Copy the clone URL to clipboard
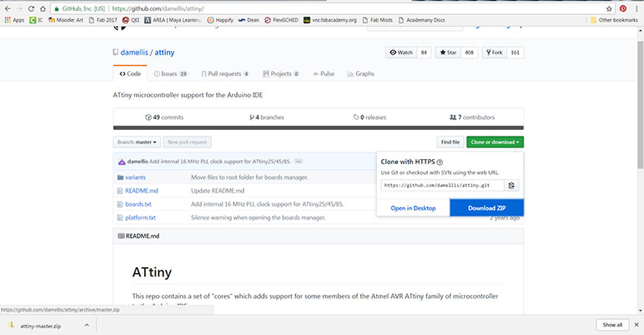644x335 pixels. pos(512,185)
